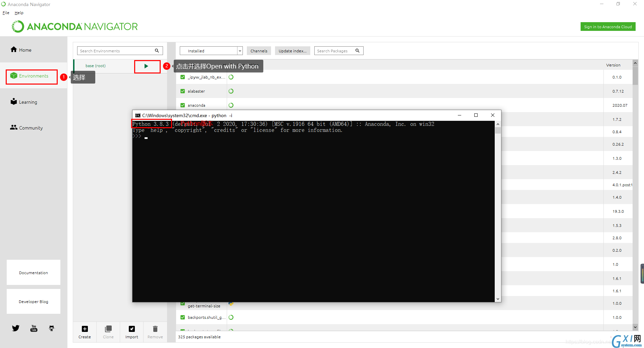This screenshot has width=644, height=348.
Task: Click the Clone environment icon
Action: (x=108, y=329)
